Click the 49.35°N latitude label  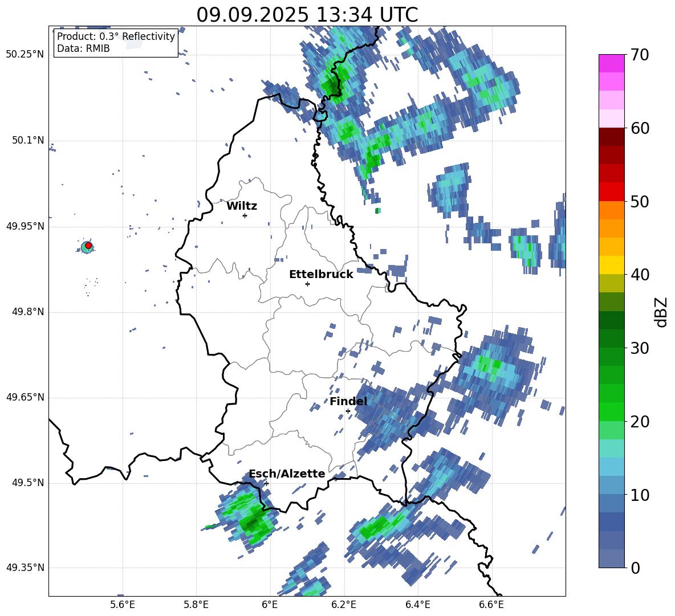click(x=25, y=568)
